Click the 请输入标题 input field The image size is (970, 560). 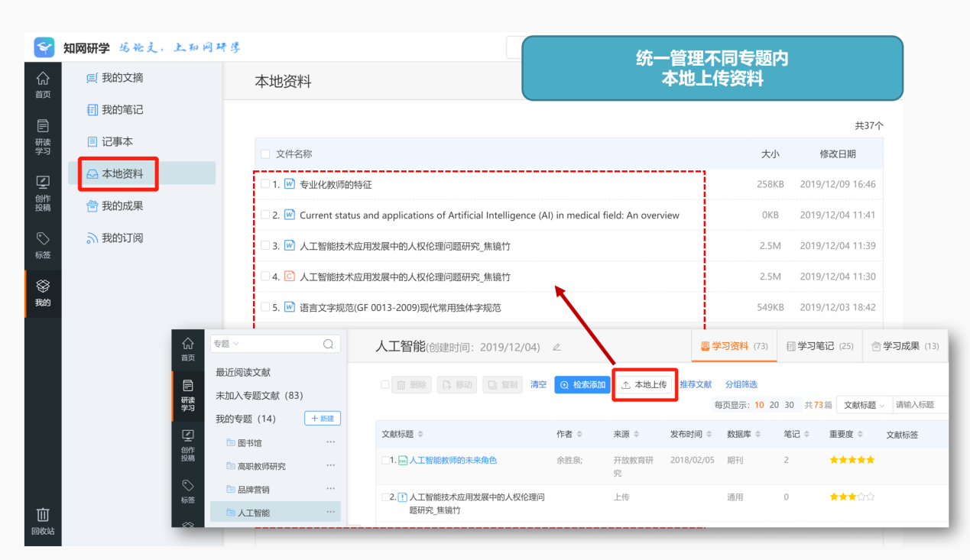point(920,405)
